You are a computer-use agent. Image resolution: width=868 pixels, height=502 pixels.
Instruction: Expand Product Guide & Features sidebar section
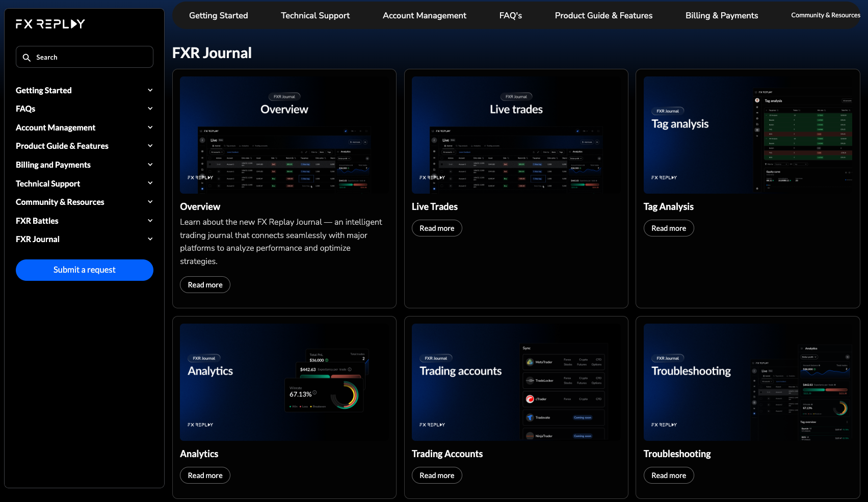click(150, 146)
